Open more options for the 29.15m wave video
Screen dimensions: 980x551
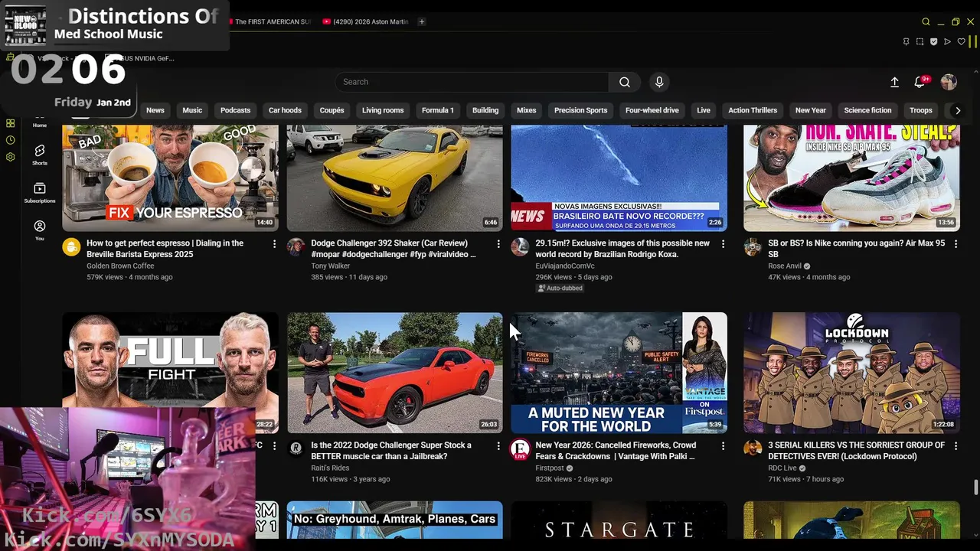(723, 243)
